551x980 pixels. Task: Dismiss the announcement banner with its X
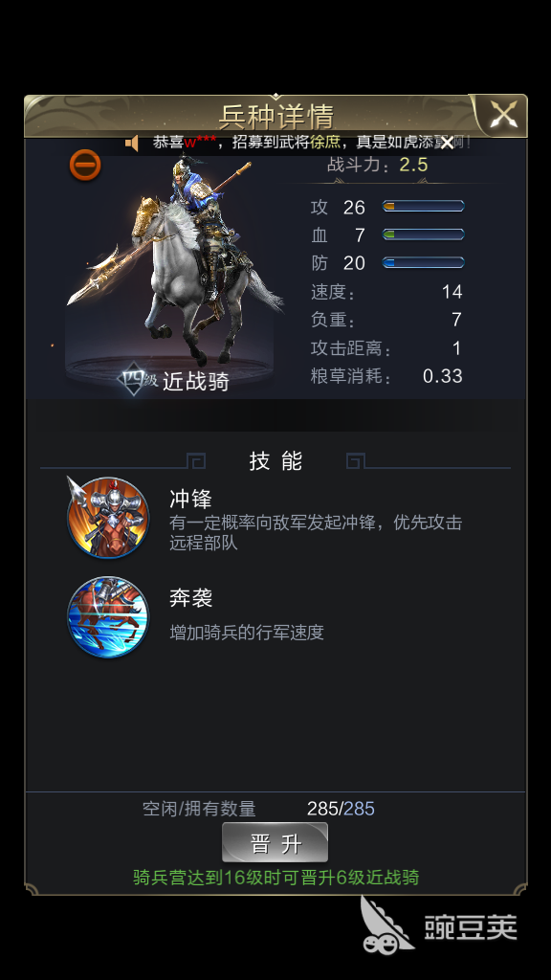(x=447, y=143)
